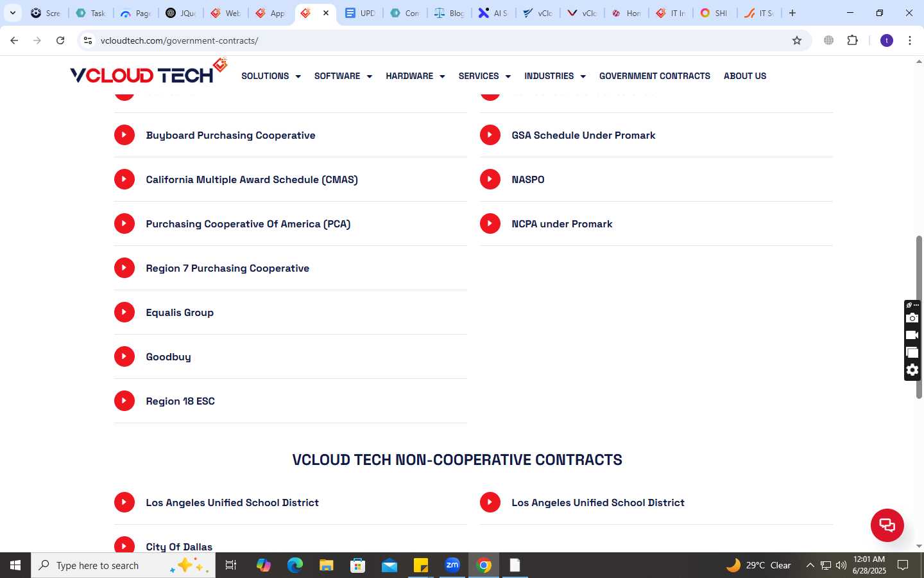The width and height of the screenshot is (924, 578).
Task: Open the Chrome extensions puzzle icon
Action: coord(853,40)
